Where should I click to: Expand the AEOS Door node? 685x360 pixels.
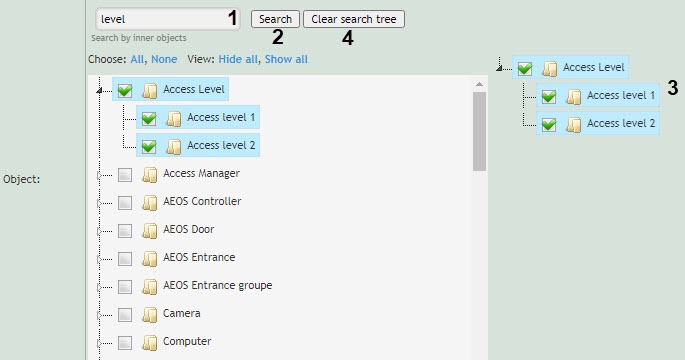point(99,231)
